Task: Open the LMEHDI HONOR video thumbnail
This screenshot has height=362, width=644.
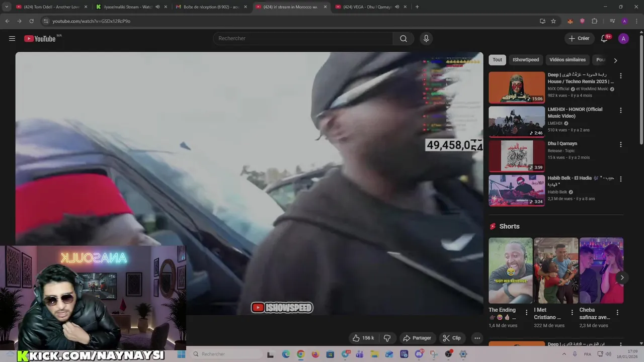Action: (517, 122)
